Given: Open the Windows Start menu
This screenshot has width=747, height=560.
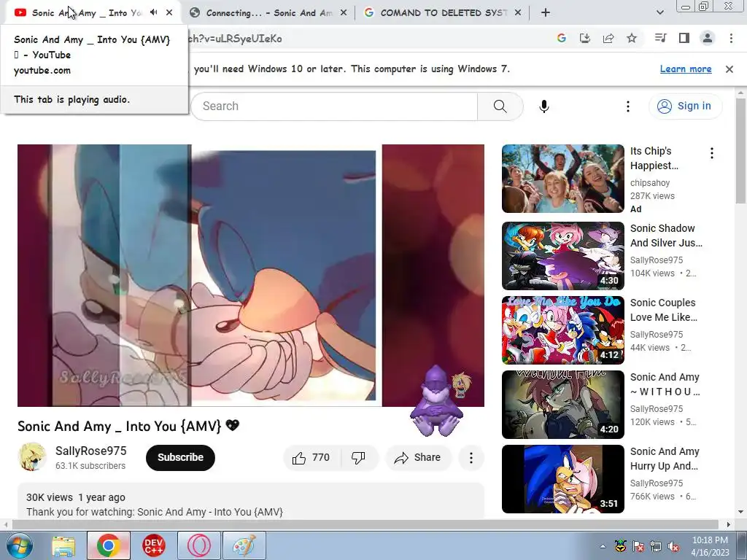Looking at the screenshot, I should click(20, 545).
